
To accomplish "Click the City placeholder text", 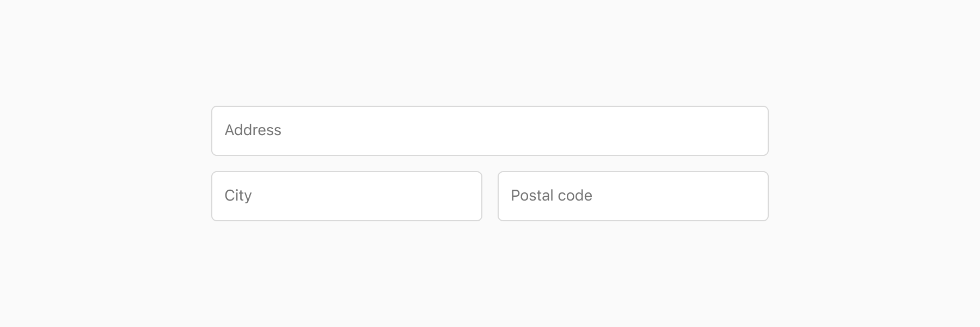I will (x=237, y=195).
